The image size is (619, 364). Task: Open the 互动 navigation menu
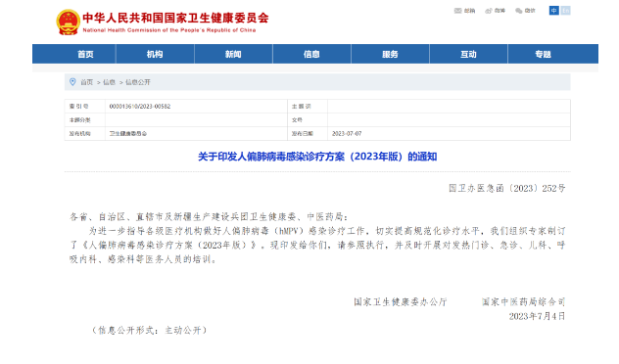click(x=468, y=54)
